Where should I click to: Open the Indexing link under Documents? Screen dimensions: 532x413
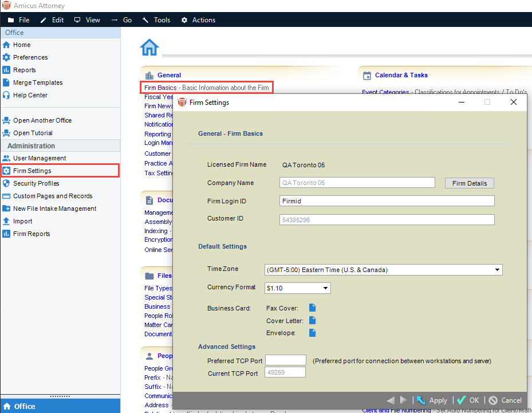(156, 231)
